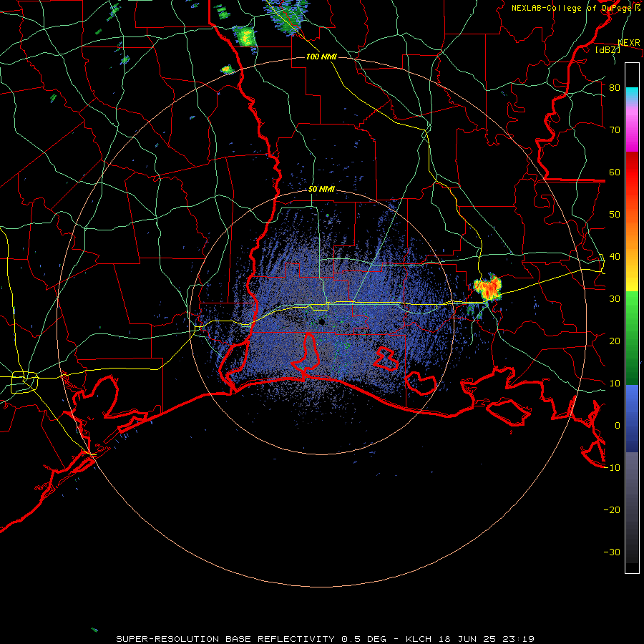
Task: Click the 70 value on dBZ scale
Action: click(x=615, y=130)
